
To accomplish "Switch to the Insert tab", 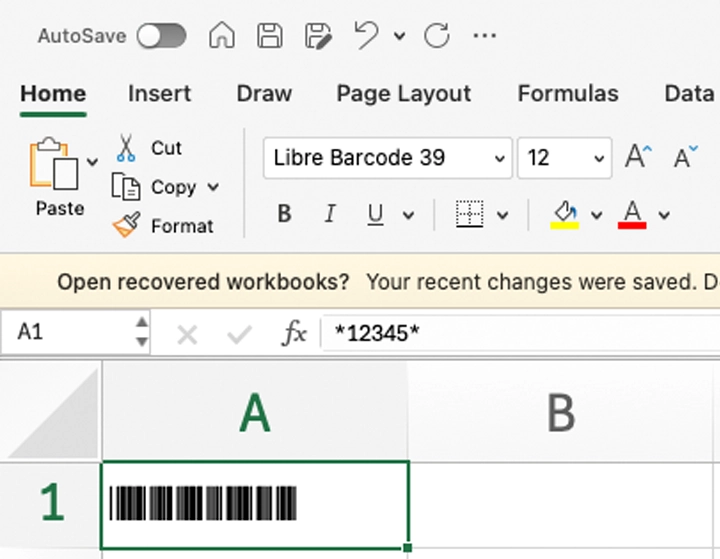I will [159, 94].
